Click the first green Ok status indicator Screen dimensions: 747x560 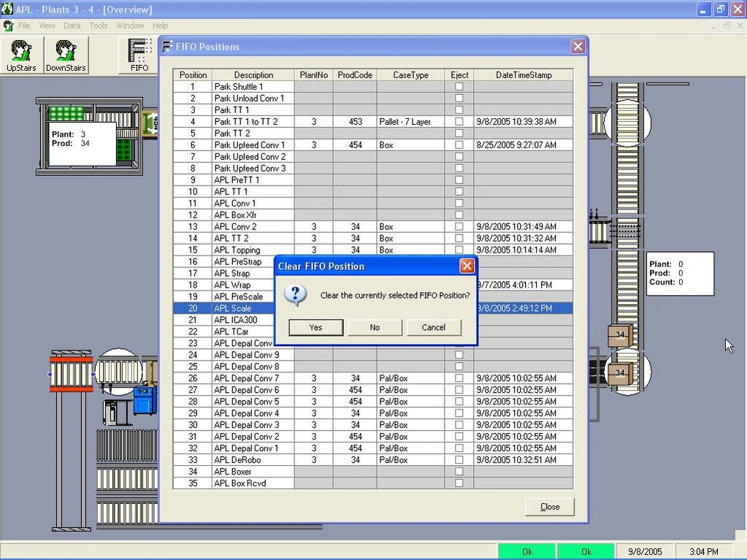[x=526, y=551]
